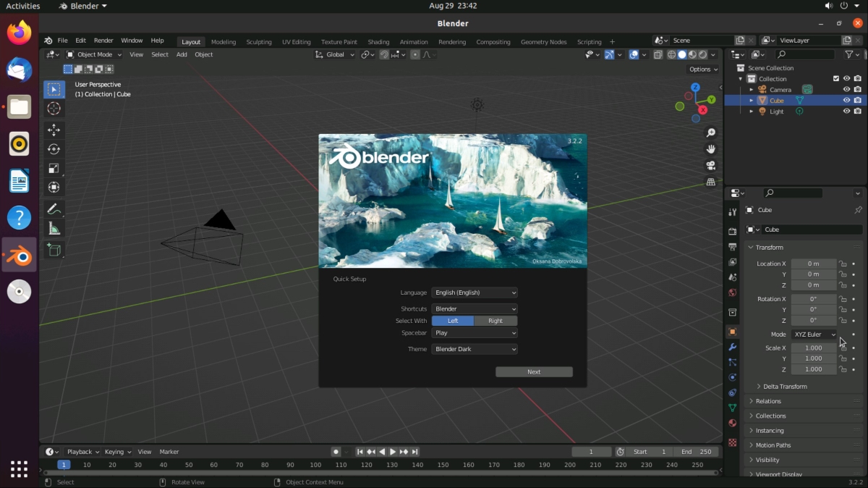Click the pin icon in Properties header
This screenshot has width=868, height=488.
[858, 210]
